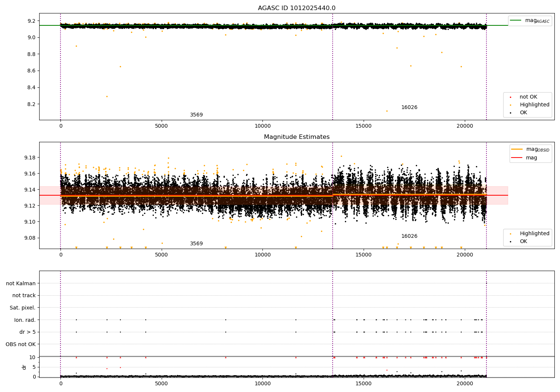
Task: Click x-tick "5000" under top plot
Action: point(162,126)
